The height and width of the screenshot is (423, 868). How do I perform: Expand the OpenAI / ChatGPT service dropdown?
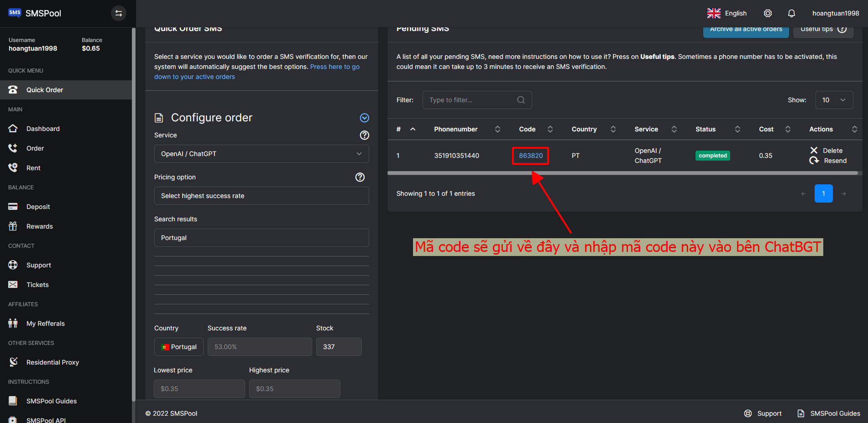click(x=261, y=154)
